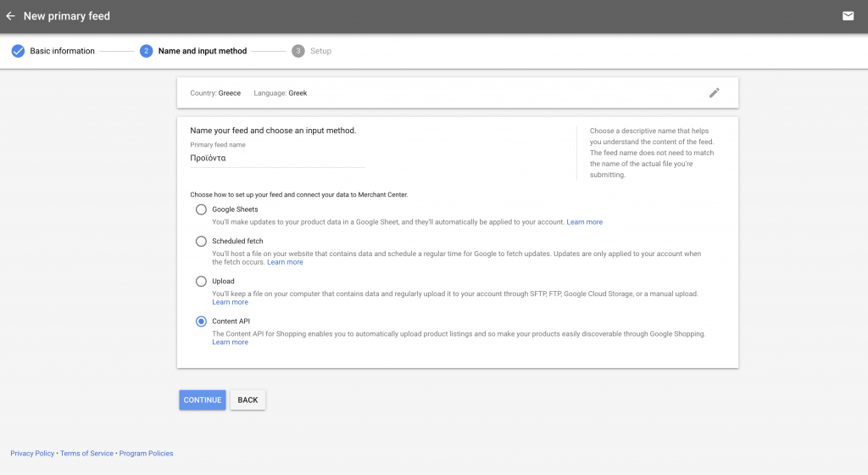
Task: Open the mail envelope icon
Action: pos(848,16)
